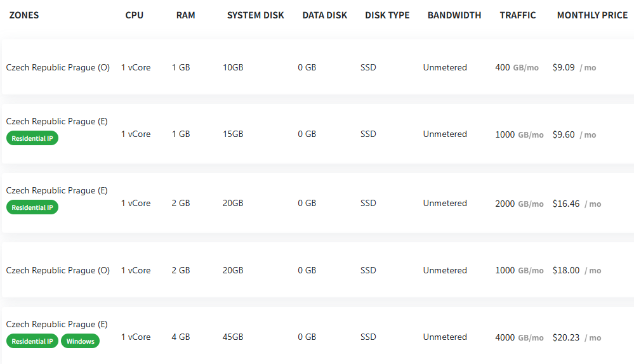Click the BANDWIDTH column header

pyautogui.click(x=454, y=15)
